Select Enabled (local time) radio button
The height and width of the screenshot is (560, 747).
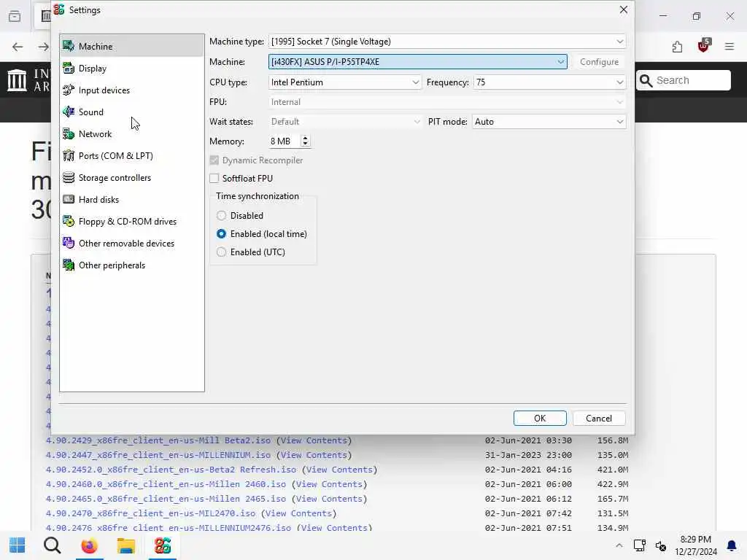221,234
